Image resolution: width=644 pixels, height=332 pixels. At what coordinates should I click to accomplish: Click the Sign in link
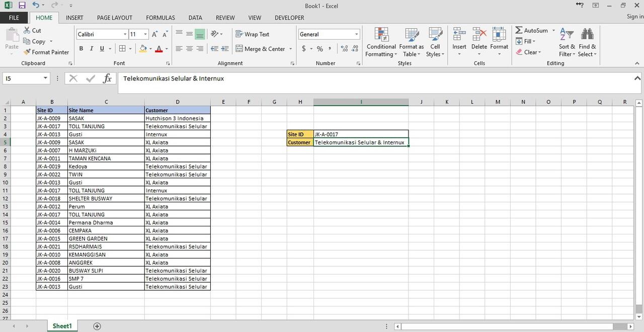tap(635, 17)
